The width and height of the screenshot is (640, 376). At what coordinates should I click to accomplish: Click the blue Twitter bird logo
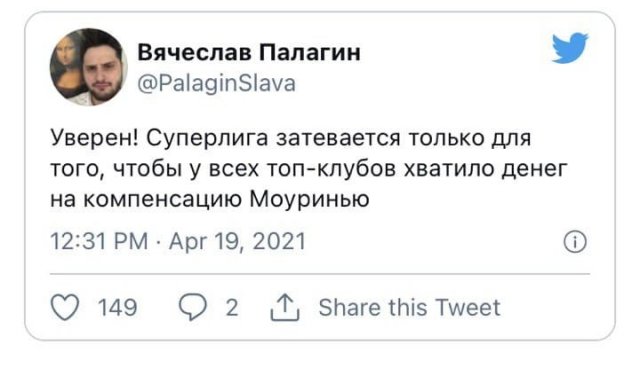(570, 48)
